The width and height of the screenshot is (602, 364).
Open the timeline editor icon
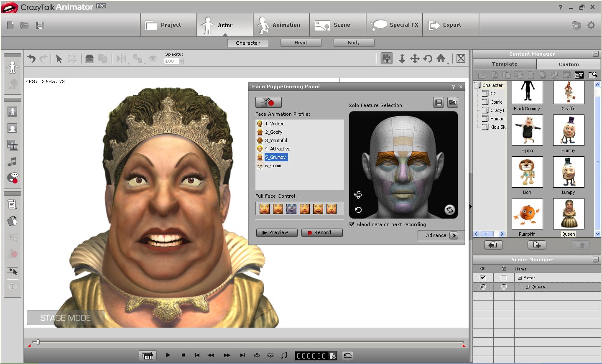click(148, 355)
